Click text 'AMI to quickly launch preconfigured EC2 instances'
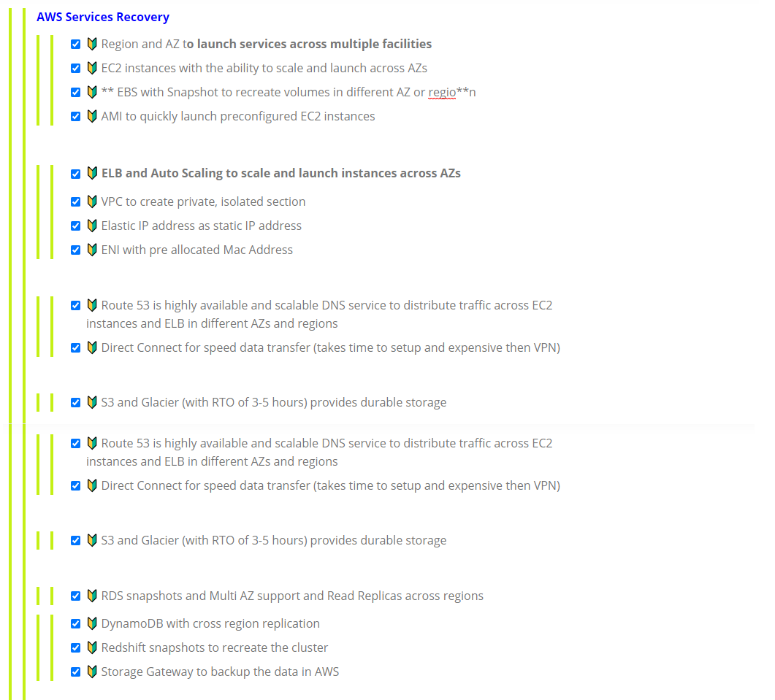 pos(238,117)
